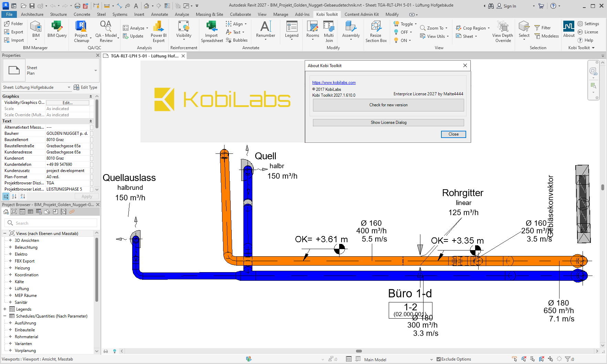Run Power BI Export
The width and height of the screenshot is (607, 364).
158,31
